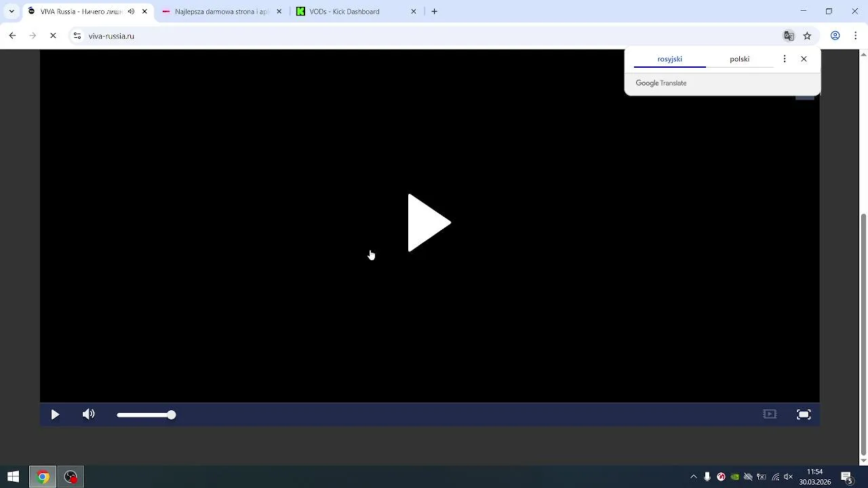Open a new browser tab

[435, 12]
